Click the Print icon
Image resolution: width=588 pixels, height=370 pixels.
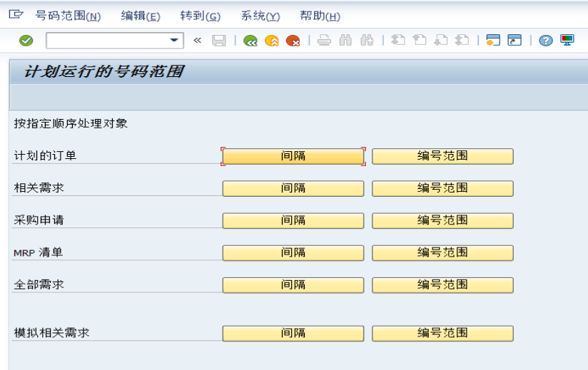(x=324, y=40)
